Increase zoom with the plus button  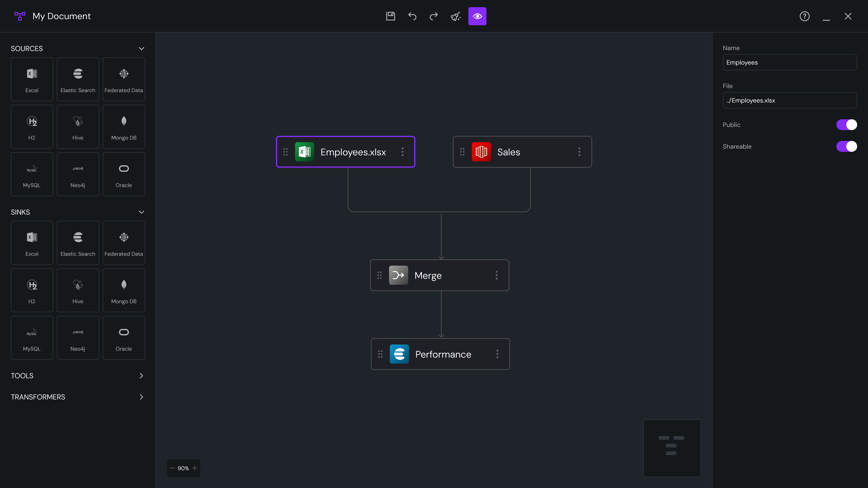(195, 468)
